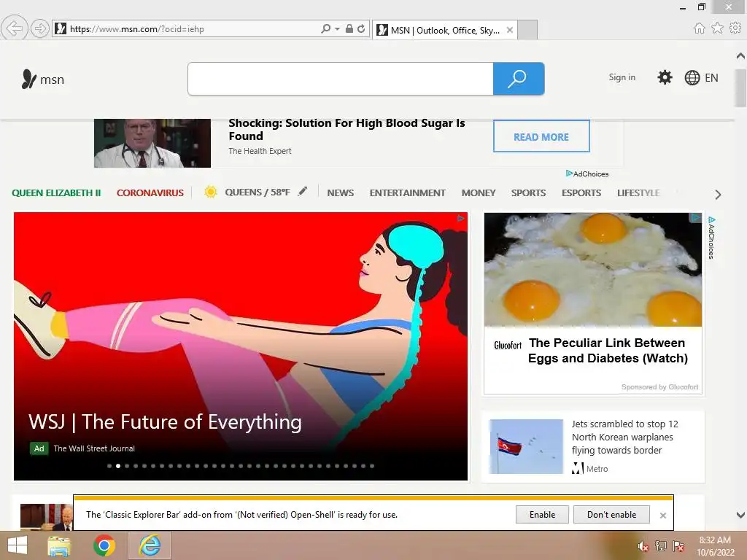Open Shocking: Solution For High Blood Sugar headline
The image size is (747, 560).
pyautogui.click(x=347, y=130)
